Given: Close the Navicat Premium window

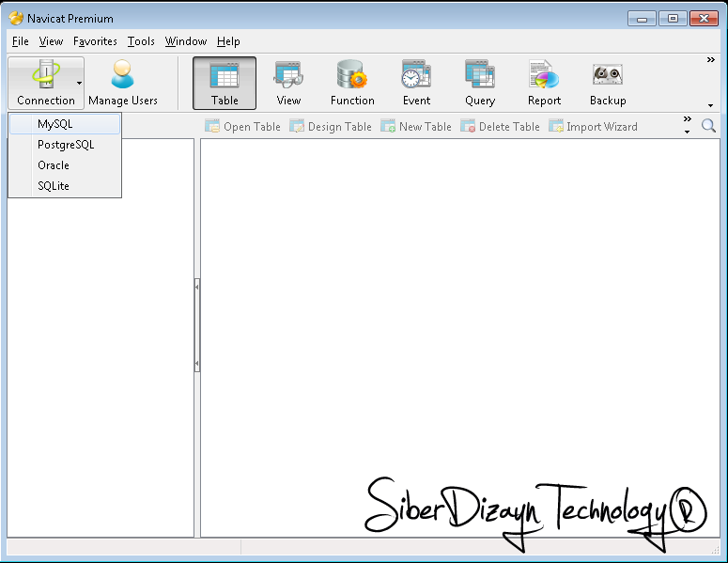Looking at the screenshot, I should 704,19.
